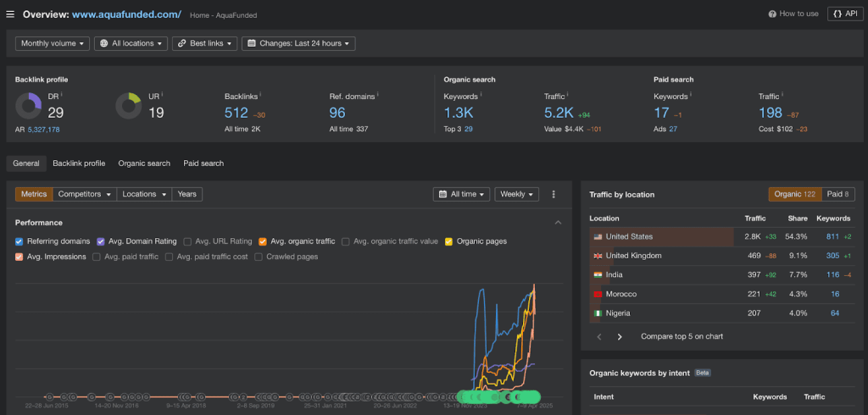
Task: Open the Monthly volume dropdown
Action: coord(53,43)
